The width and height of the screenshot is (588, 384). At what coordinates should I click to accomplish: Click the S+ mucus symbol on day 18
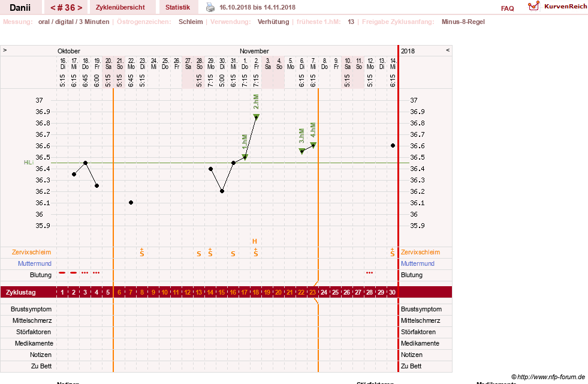coord(256,252)
